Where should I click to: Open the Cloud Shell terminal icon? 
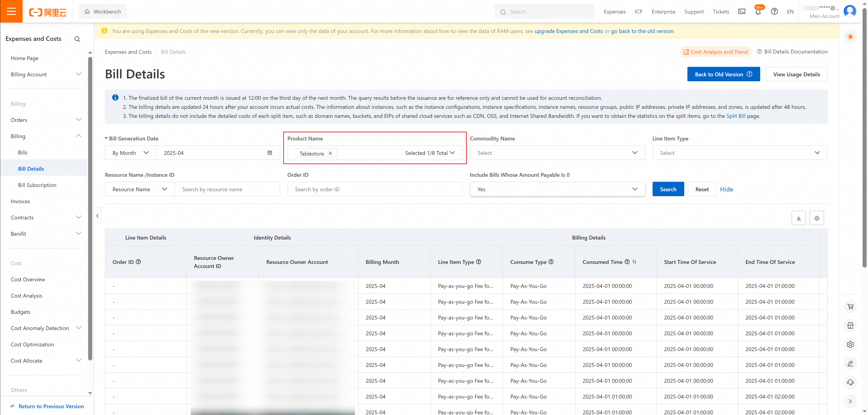pyautogui.click(x=742, y=12)
